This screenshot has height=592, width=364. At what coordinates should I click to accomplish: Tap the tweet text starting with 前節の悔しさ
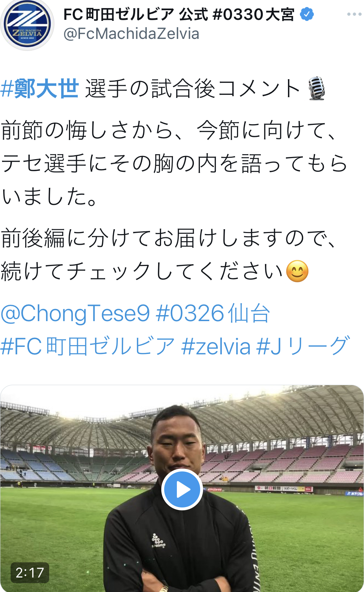tap(174, 163)
